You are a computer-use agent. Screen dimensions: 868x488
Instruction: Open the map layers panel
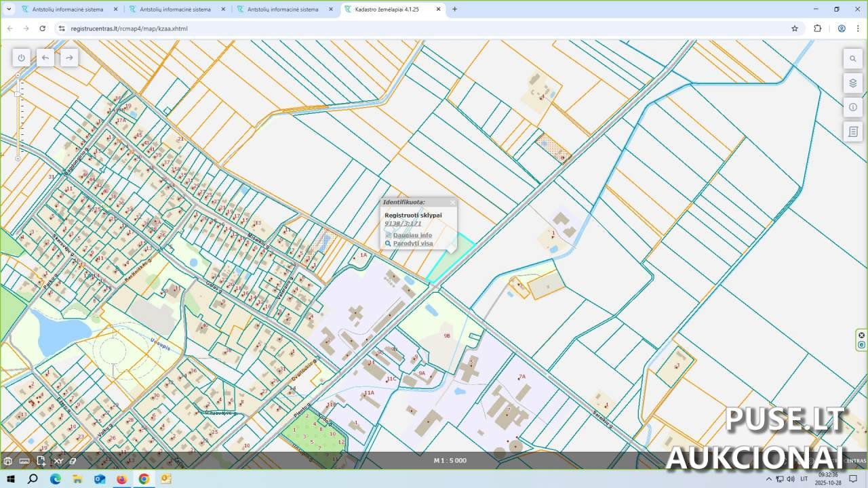click(853, 83)
